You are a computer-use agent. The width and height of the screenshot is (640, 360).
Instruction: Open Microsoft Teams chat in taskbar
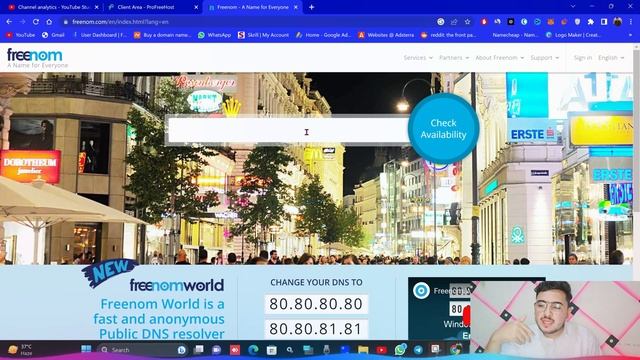click(216, 349)
